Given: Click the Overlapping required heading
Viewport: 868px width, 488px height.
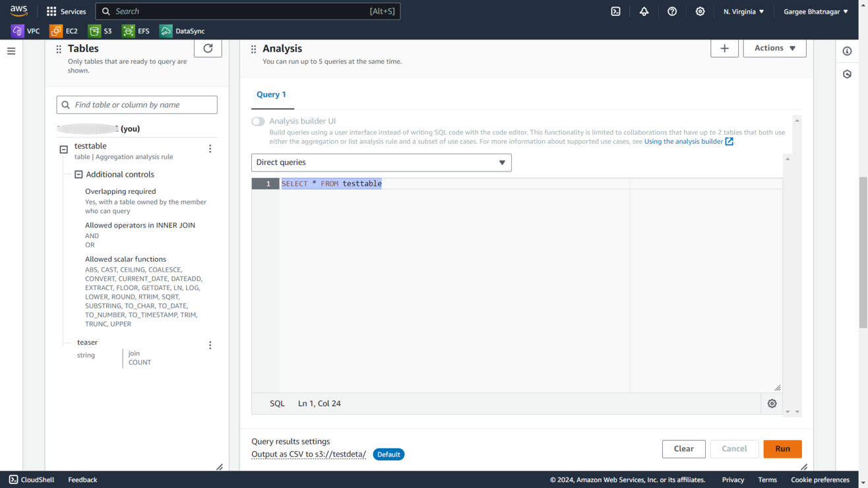Looking at the screenshot, I should [x=121, y=191].
